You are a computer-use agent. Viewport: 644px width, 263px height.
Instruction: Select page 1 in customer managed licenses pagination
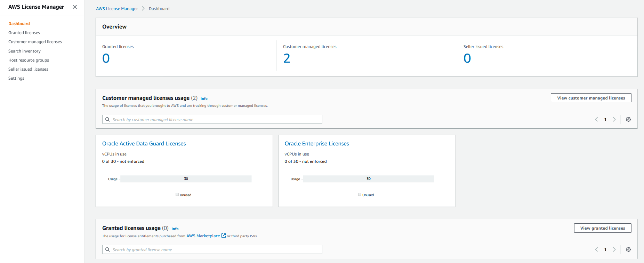coord(605,120)
